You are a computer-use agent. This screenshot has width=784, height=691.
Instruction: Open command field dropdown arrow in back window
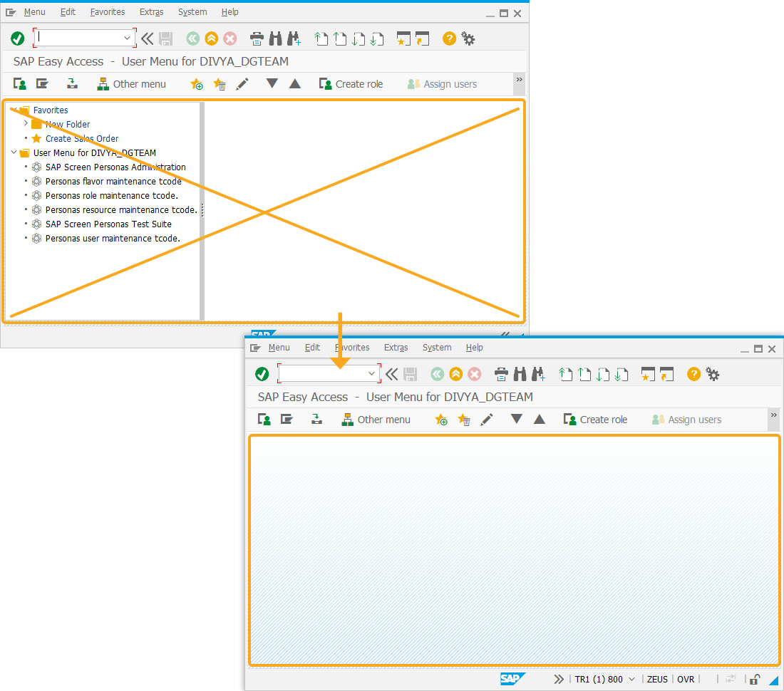127,38
